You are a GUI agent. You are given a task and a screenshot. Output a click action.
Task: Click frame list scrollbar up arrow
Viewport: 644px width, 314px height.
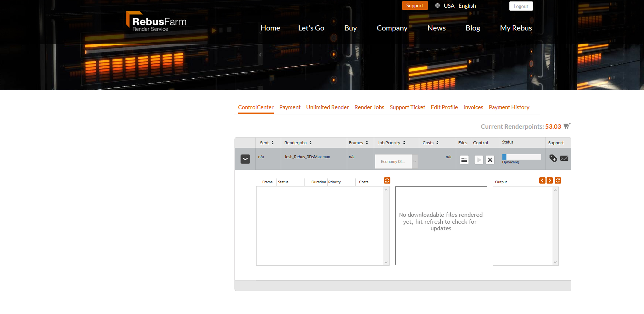386,190
